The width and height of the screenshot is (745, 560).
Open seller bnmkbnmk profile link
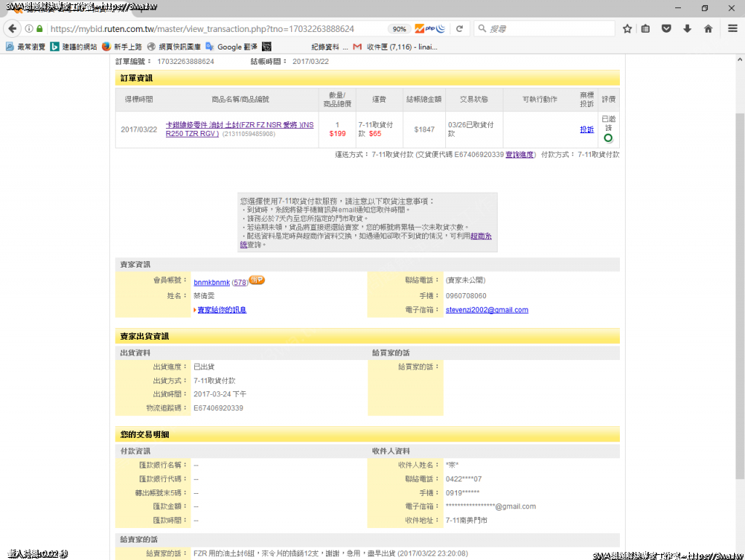tap(212, 281)
